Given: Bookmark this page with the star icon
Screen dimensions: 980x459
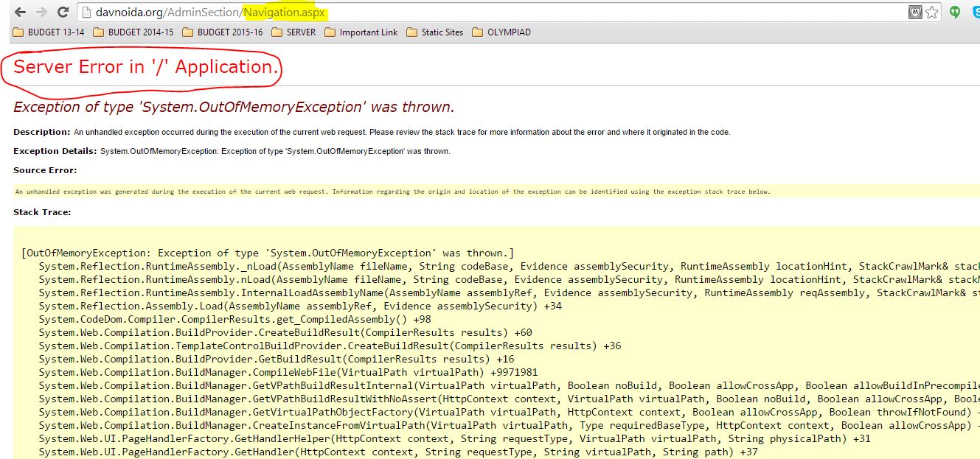Looking at the screenshot, I should pos(932,12).
